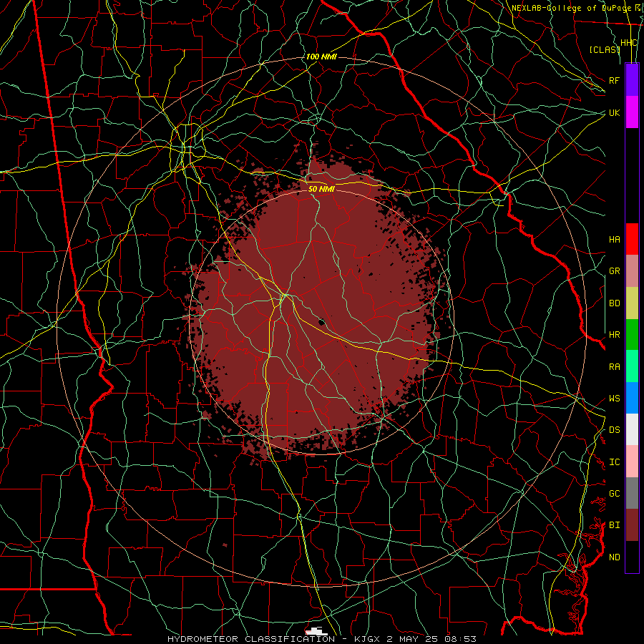The image size is (644, 644).
Task: Click the red HA legend color swatch
Action: point(632,239)
